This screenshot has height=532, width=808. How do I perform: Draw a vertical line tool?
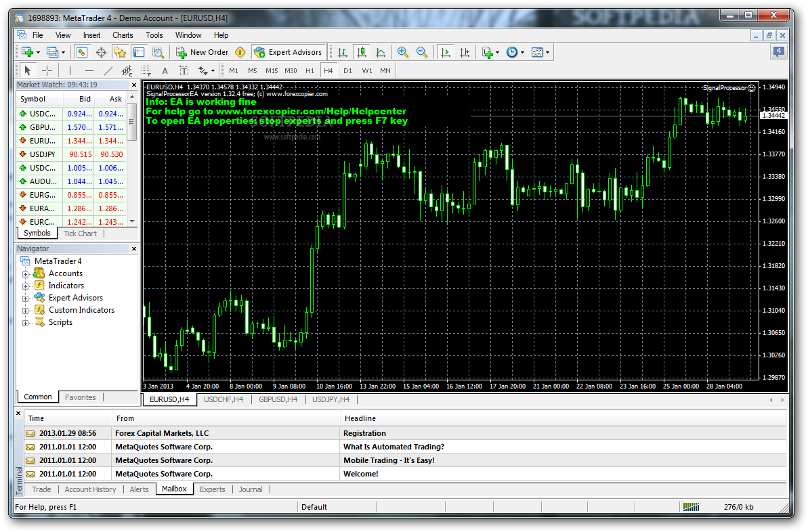click(70, 70)
